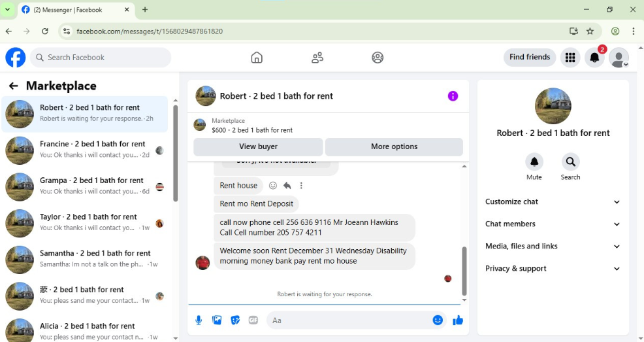Click Robert's large listing profile picture
The width and height of the screenshot is (644, 342).
[x=553, y=106]
